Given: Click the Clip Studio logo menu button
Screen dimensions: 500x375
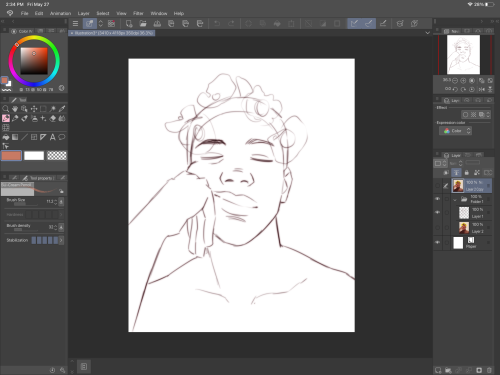Looking at the screenshot, I should [10, 13].
